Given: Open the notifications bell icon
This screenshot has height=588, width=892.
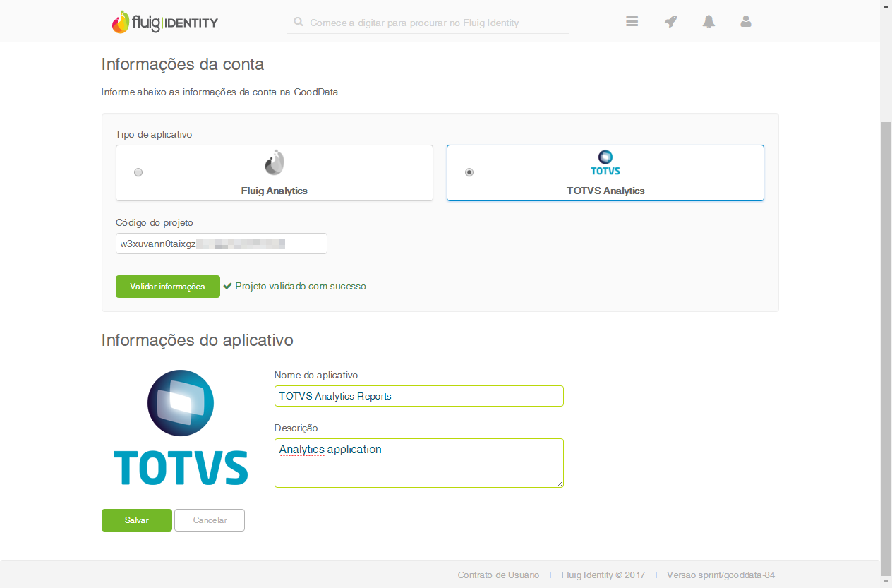Looking at the screenshot, I should [709, 21].
